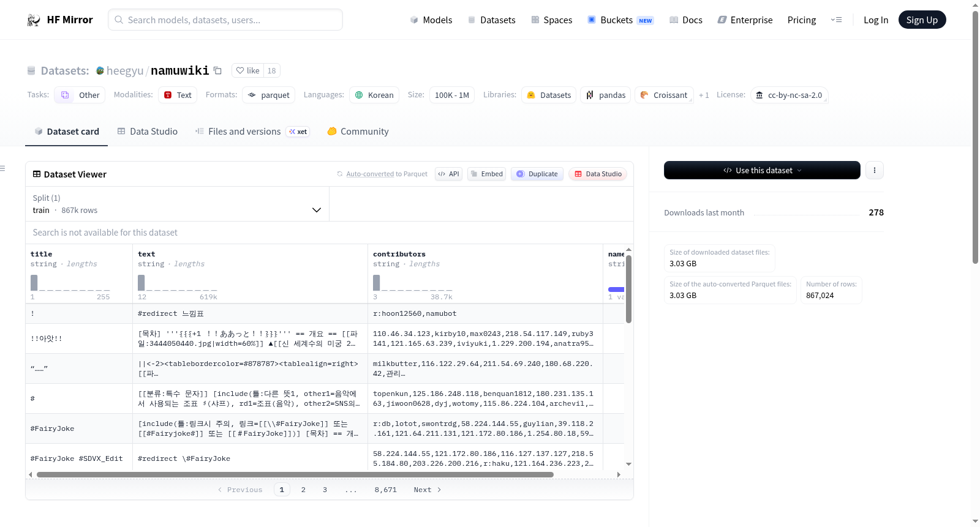Open Data Studio from viewer header
The width and height of the screenshot is (980, 527).
[598, 174]
